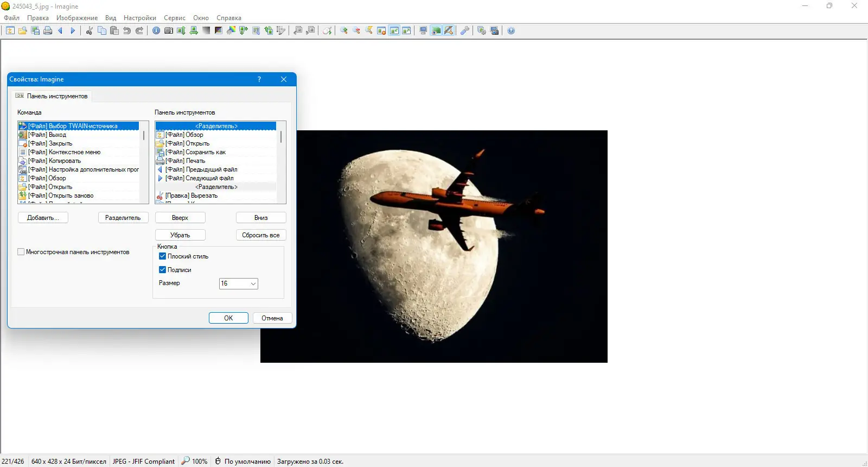Screen dimensions: 868x467
Task: Click the blue help question-mark toolbar icon
Action: (511, 31)
